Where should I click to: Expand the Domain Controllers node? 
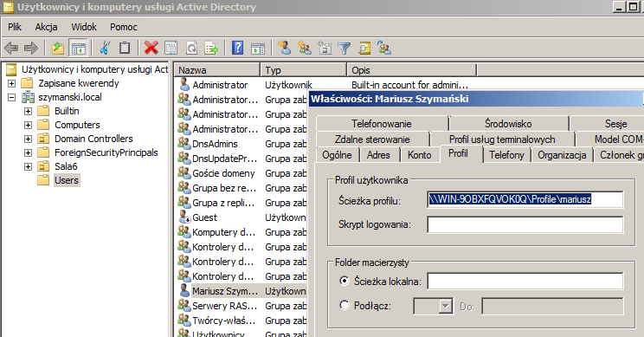pos(28,139)
